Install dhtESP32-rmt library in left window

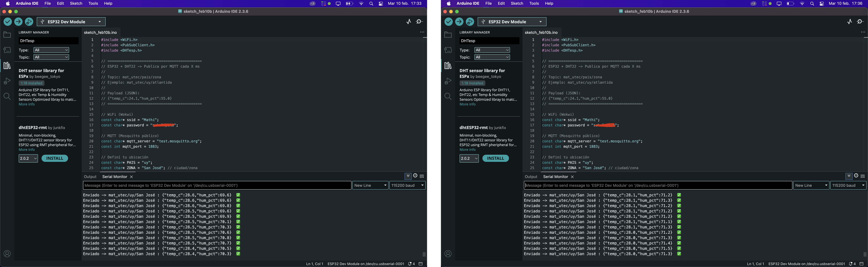(55, 158)
